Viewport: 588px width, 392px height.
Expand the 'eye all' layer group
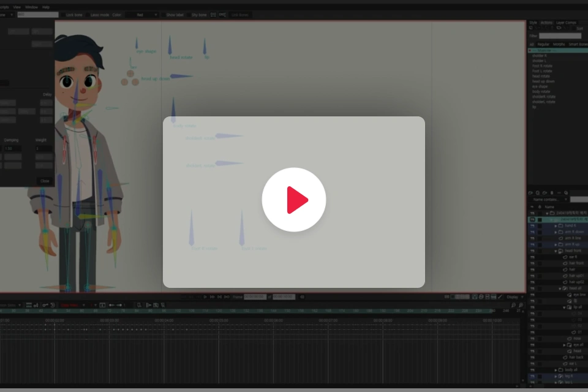[564, 345]
